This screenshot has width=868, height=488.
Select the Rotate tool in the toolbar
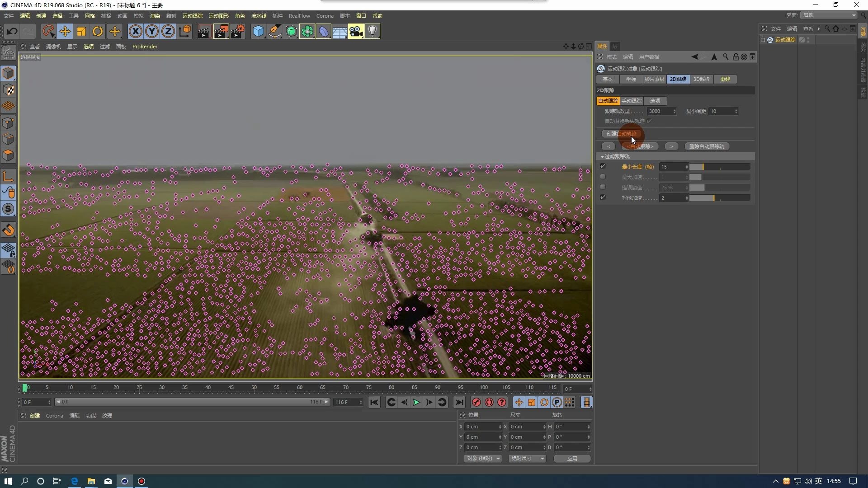pyautogui.click(x=97, y=31)
